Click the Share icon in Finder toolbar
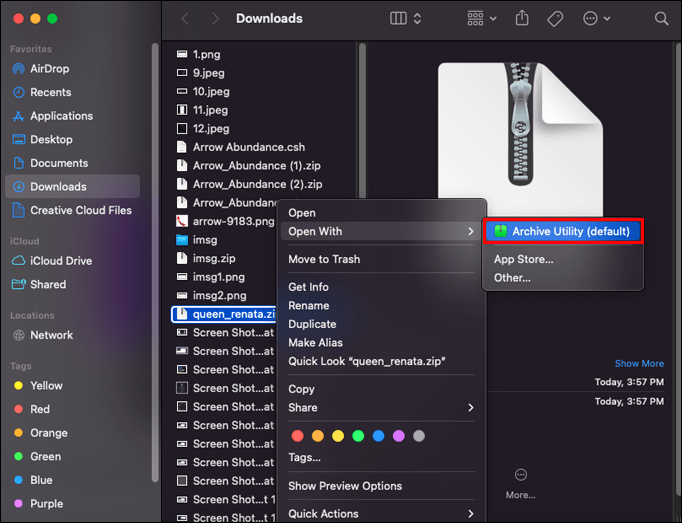682x523 pixels. [x=522, y=18]
